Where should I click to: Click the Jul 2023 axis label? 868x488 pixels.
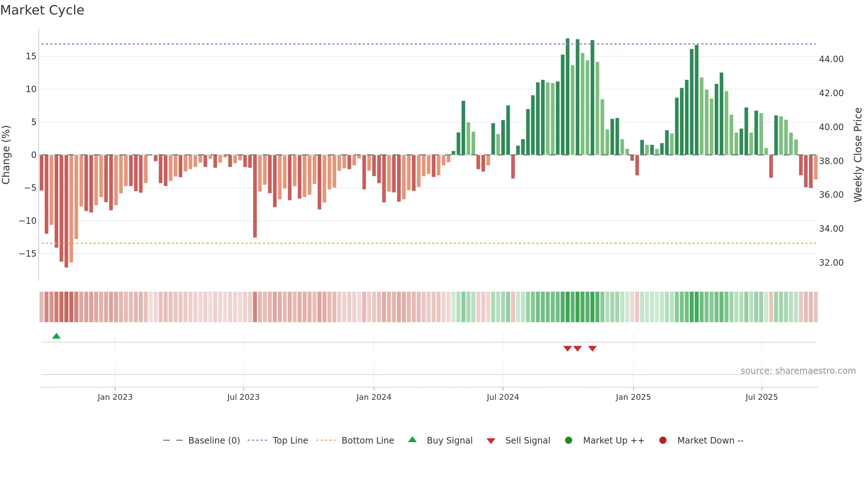(x=243, y=397)
